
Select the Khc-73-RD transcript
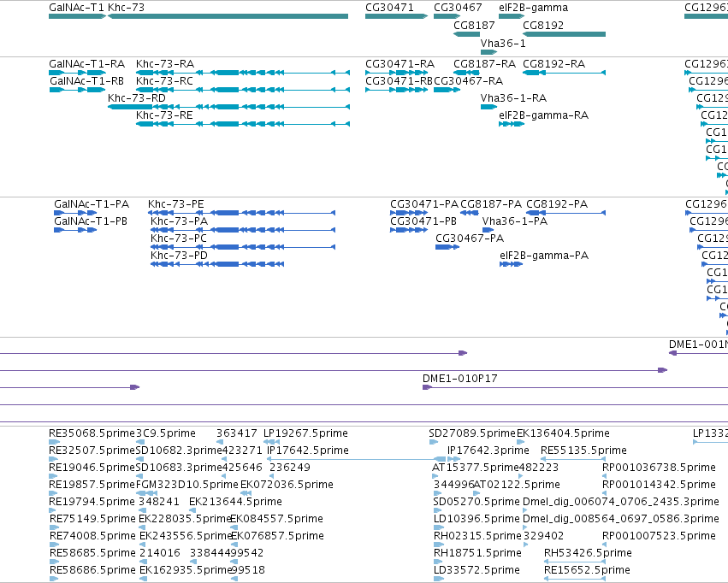[x=229, y=107]
